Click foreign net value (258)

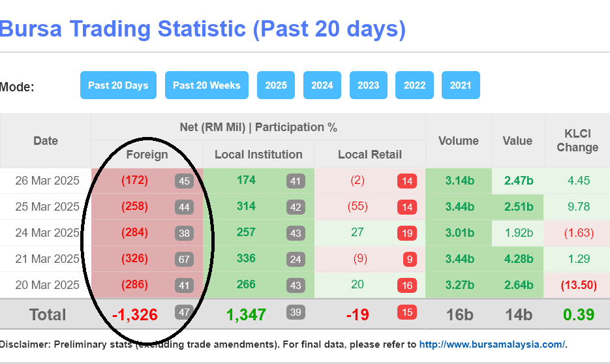point(134,207)
